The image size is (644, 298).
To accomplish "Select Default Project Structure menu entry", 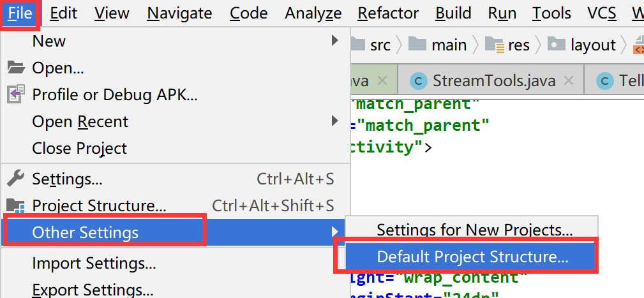I will 472,257.
